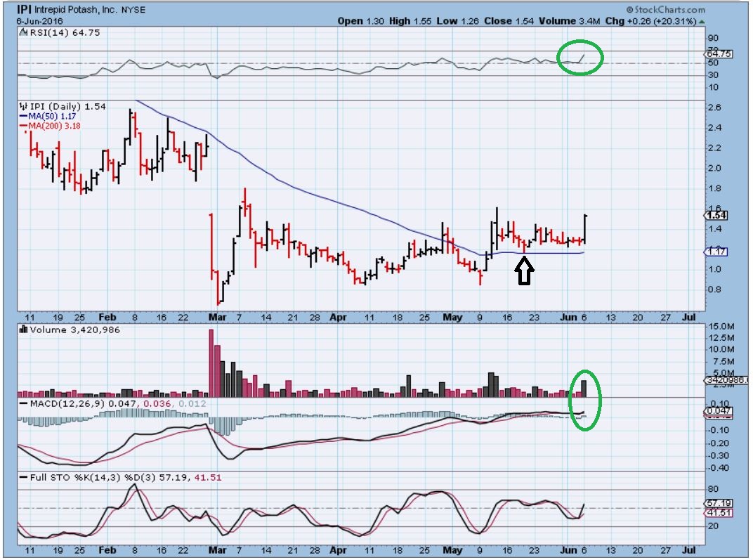Click the final June 6 volume bar
753x560 pixels.
coord(584,389)
